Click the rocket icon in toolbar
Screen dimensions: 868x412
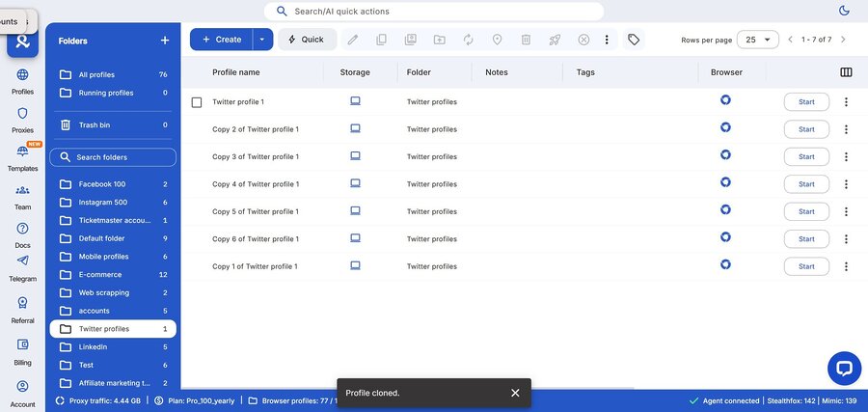click(555, 40)
